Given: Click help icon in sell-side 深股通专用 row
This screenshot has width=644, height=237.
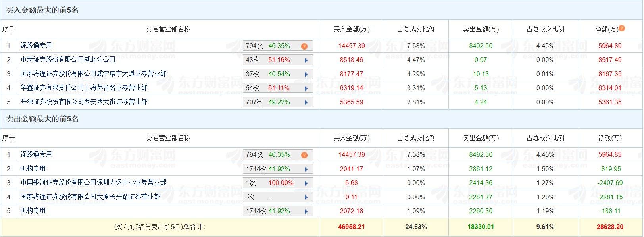Looking at the screenshot, I should click(304, 155).
